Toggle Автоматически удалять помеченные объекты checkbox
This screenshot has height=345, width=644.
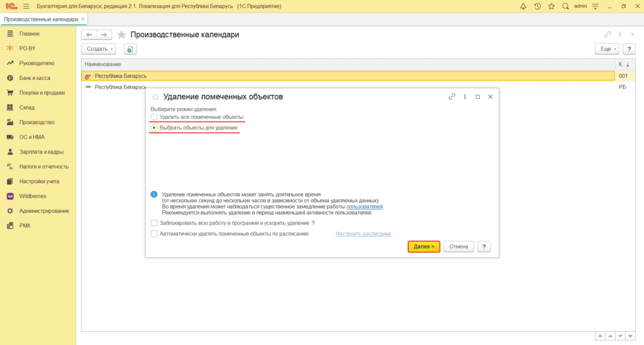pos(154,234)
